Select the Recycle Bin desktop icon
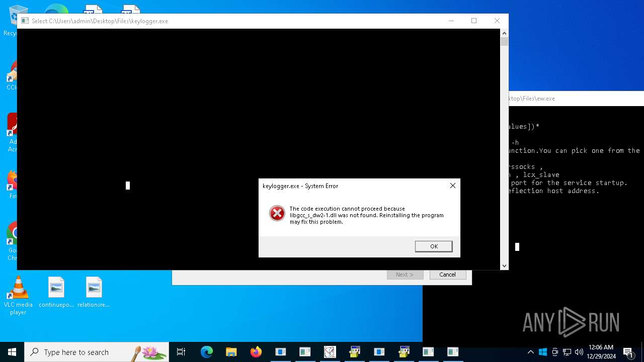The image size is (644, 362). (x=10, y=21)
